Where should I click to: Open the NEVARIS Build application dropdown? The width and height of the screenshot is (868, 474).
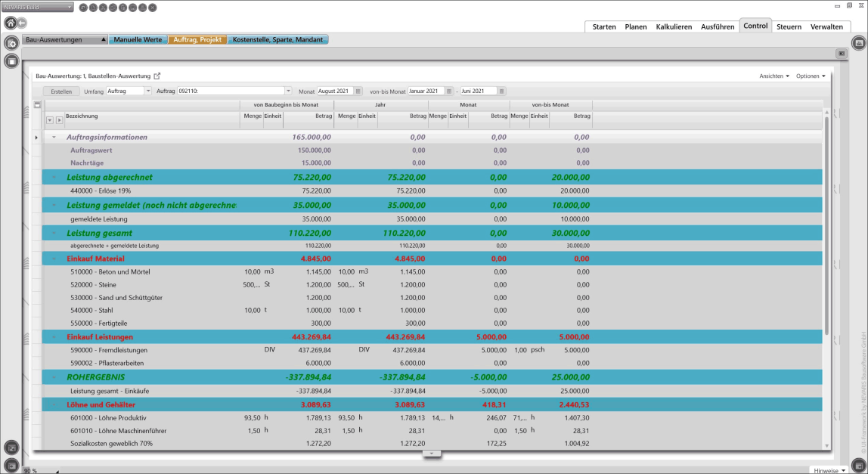pos(38,8)
